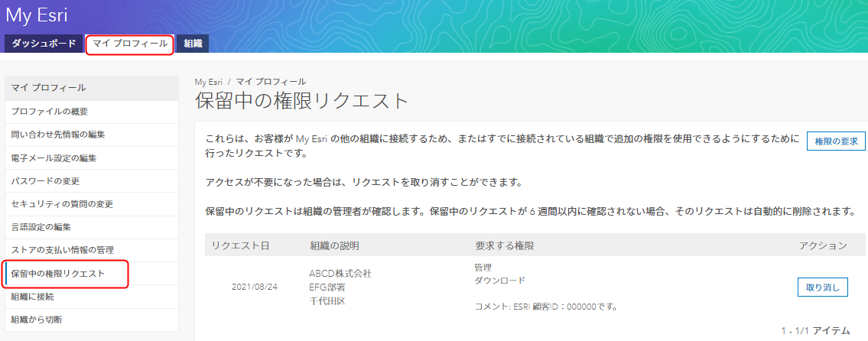Select 言語設定の編集 in the sidebar
Screen dimensions: 868x341
click(91, 227)
